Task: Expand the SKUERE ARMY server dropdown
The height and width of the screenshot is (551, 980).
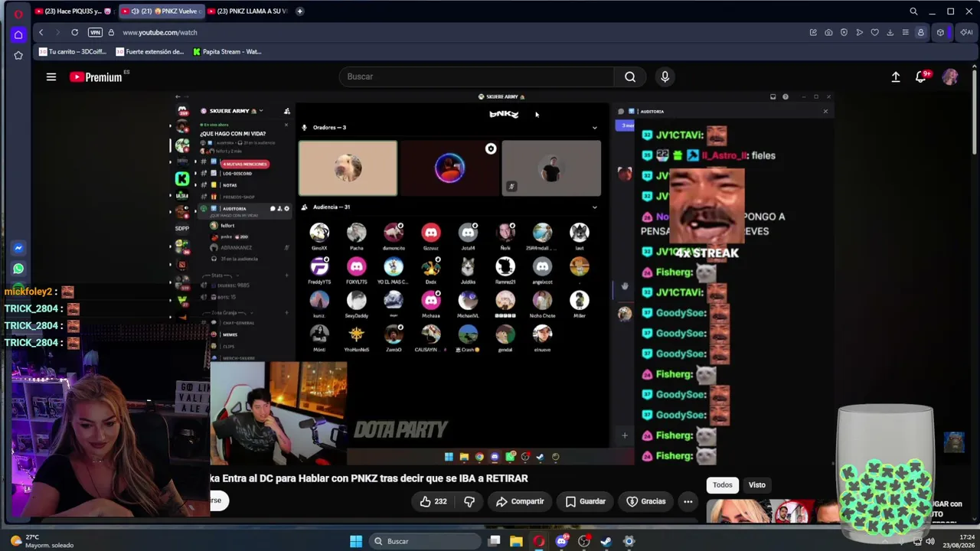Action: pyautogui.click(x=236, y=111)
